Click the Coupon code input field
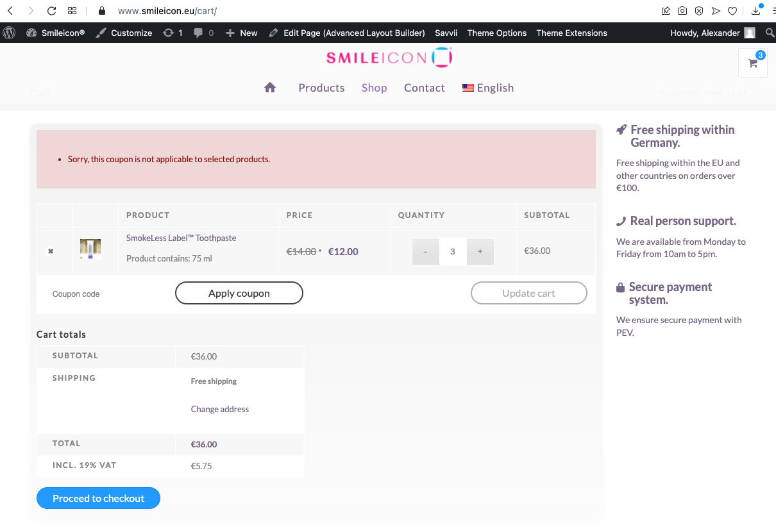Screen dimensions: 776x532 106,294
